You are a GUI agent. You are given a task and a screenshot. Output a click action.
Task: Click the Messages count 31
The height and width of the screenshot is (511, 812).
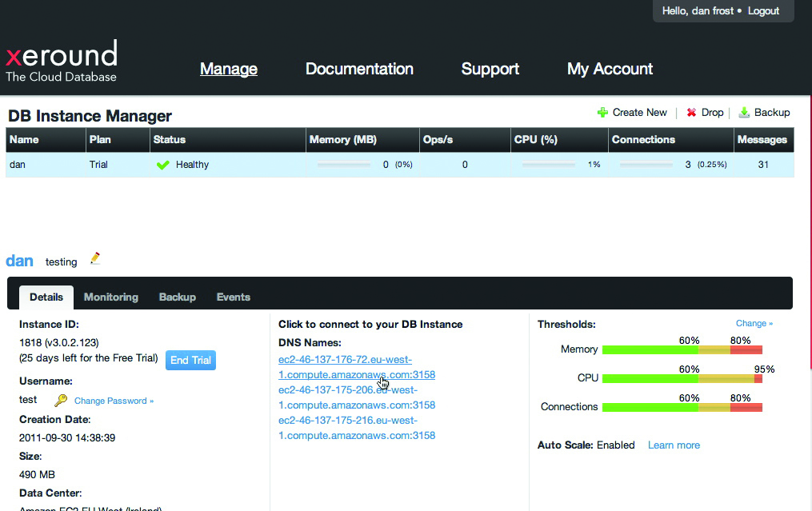pos(763,165)
